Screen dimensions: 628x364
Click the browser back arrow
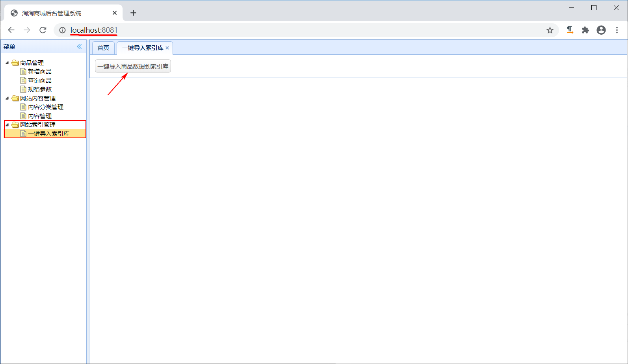[x=11, y=30]
